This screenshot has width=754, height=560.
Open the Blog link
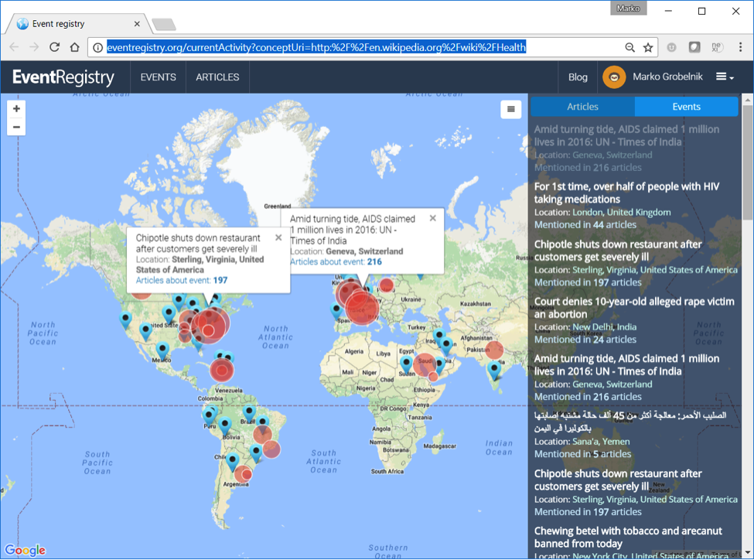(x=578, y=77)
